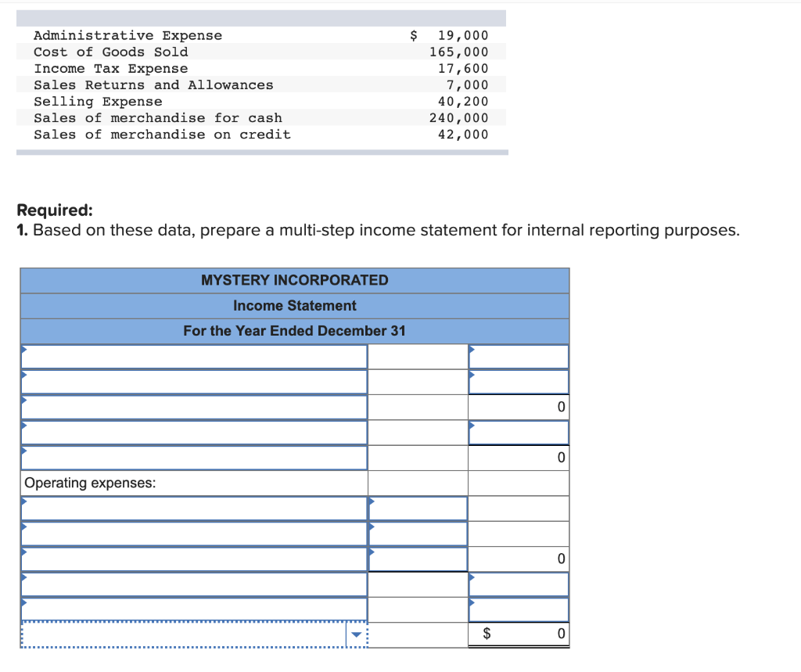Select the second-row amount cell in the right column
The image size is (801, 672).
519,382
